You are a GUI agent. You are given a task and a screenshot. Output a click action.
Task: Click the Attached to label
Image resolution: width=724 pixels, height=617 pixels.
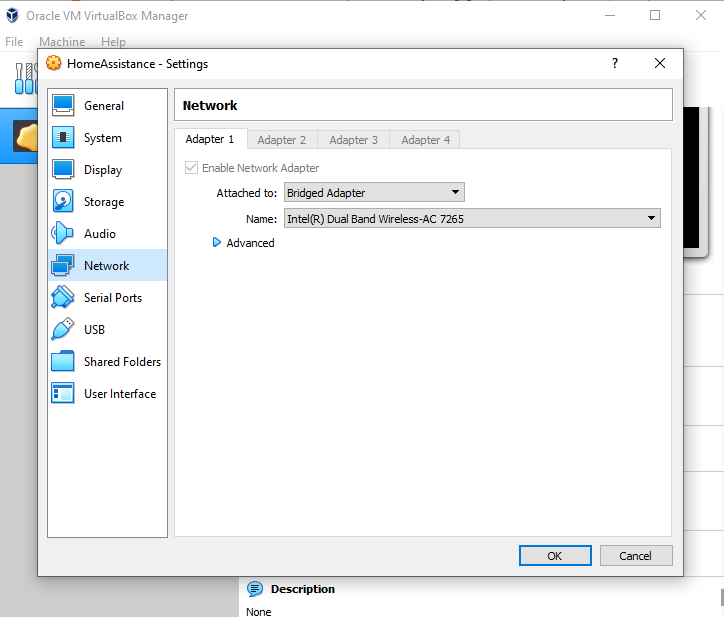pos(247,193)
